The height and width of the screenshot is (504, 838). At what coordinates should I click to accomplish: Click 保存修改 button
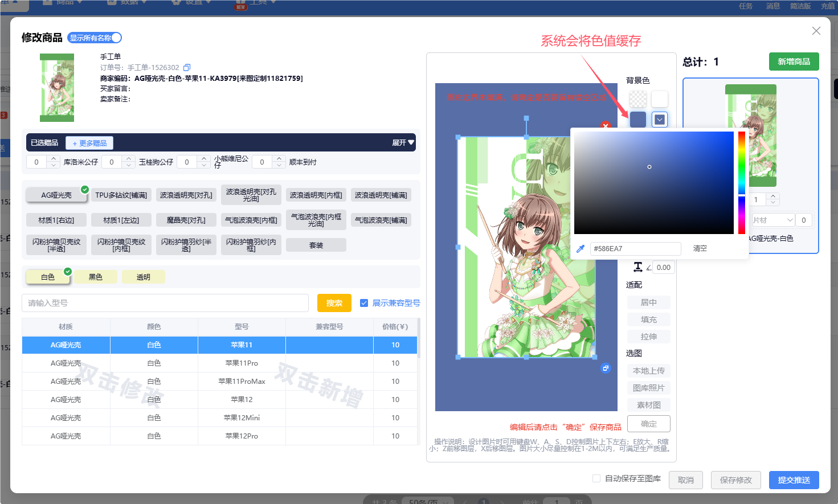[736, 480]
